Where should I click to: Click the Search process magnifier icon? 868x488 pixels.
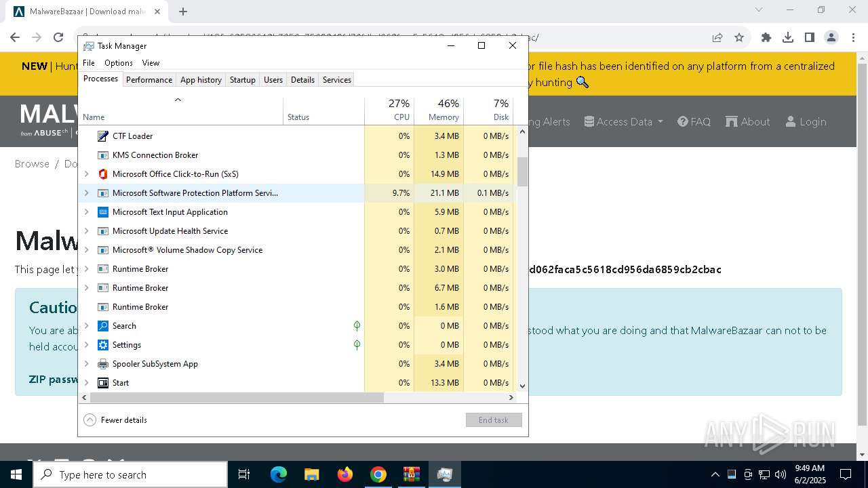click(103, 326)
